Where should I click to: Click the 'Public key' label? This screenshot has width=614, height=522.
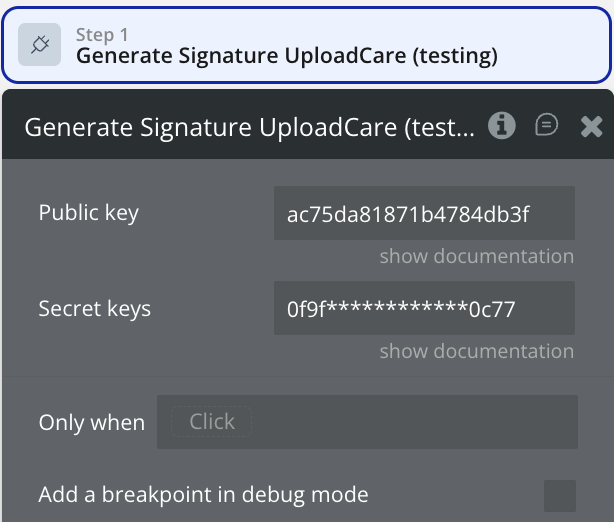tap(88, 213)
